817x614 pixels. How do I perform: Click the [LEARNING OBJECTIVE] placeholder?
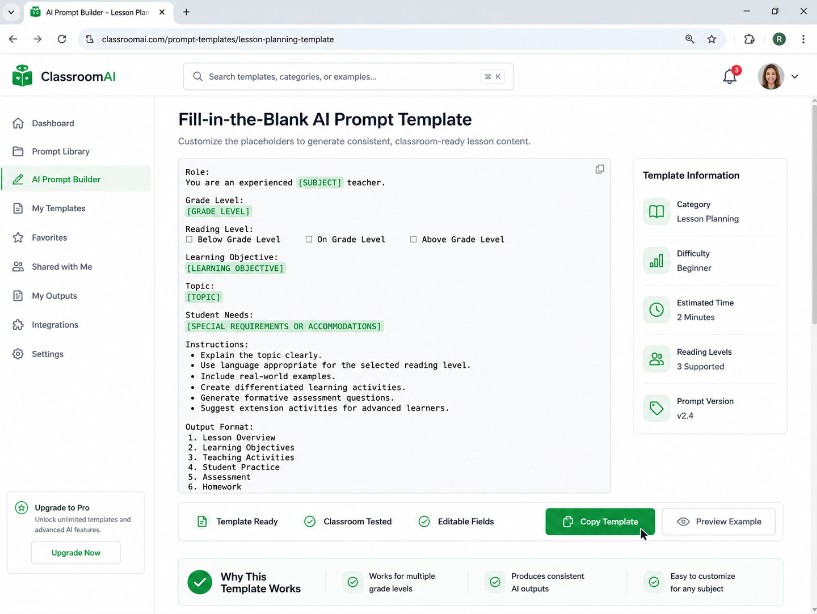pos(235,268)
